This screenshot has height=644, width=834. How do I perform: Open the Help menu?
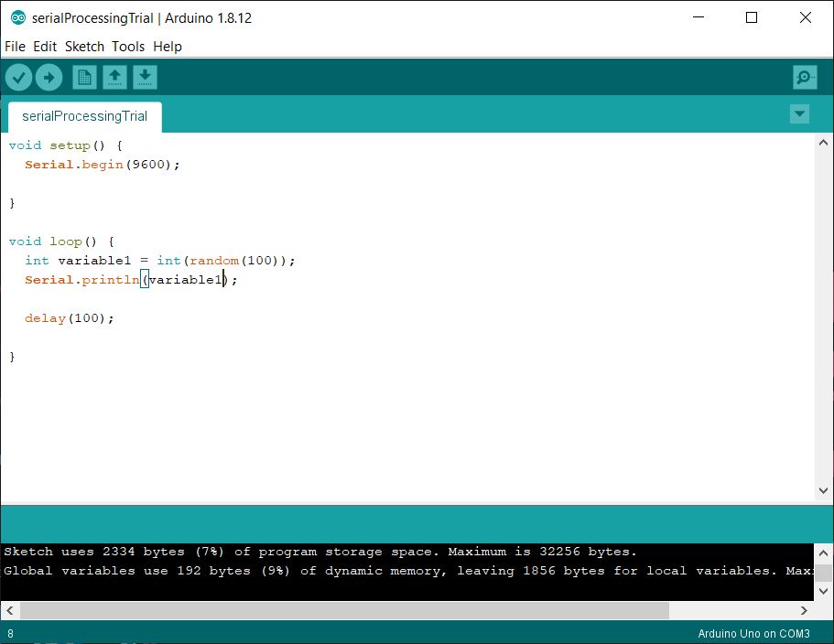[x=168, y=47]
